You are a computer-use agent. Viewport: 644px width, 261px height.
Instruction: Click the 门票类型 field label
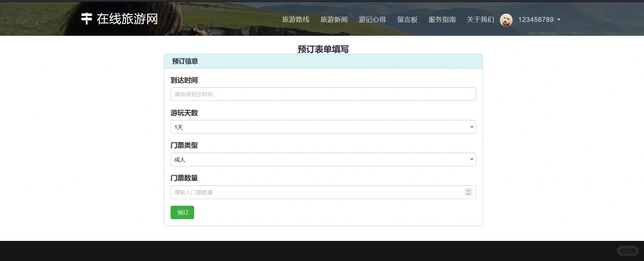[184, 145]
